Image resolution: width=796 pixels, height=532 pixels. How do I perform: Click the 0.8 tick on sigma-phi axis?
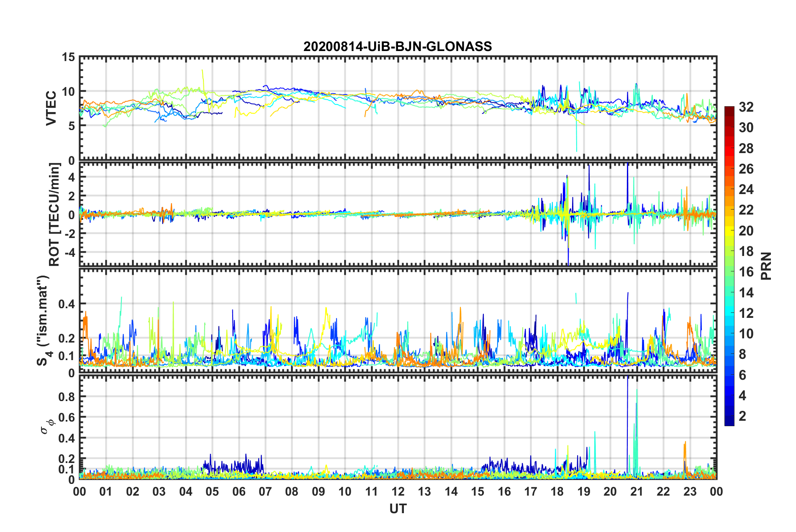pos(66,396)
